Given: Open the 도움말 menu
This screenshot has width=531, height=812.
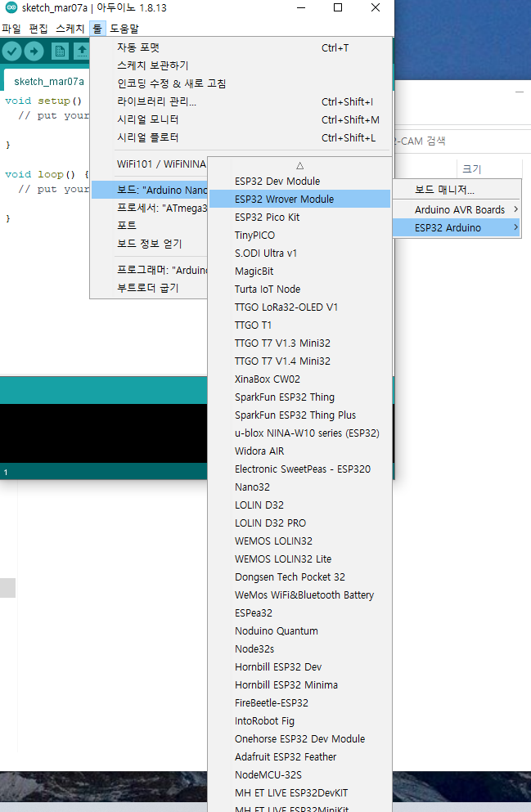Looking at the screenshot, I should pyautogui.click(x=124, y=29).
